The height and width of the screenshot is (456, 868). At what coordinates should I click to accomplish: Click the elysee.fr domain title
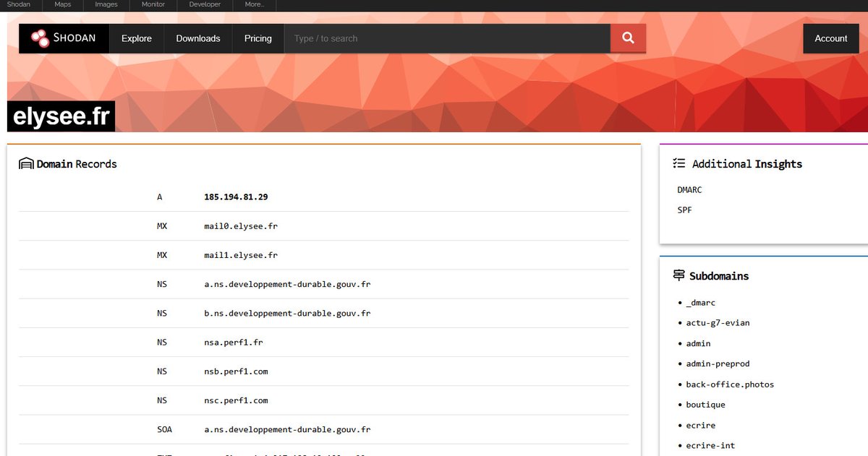click(61, 116)
